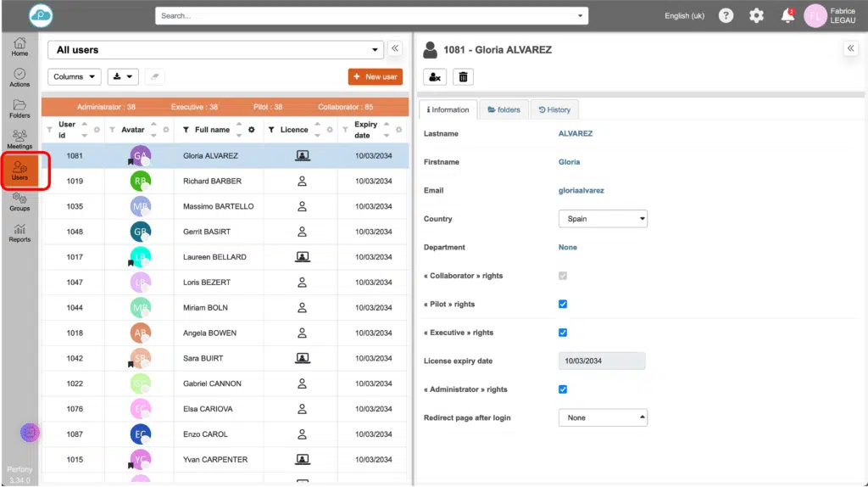
Task: Open Meetings from the left sidebar
Action: pos(19,140)
